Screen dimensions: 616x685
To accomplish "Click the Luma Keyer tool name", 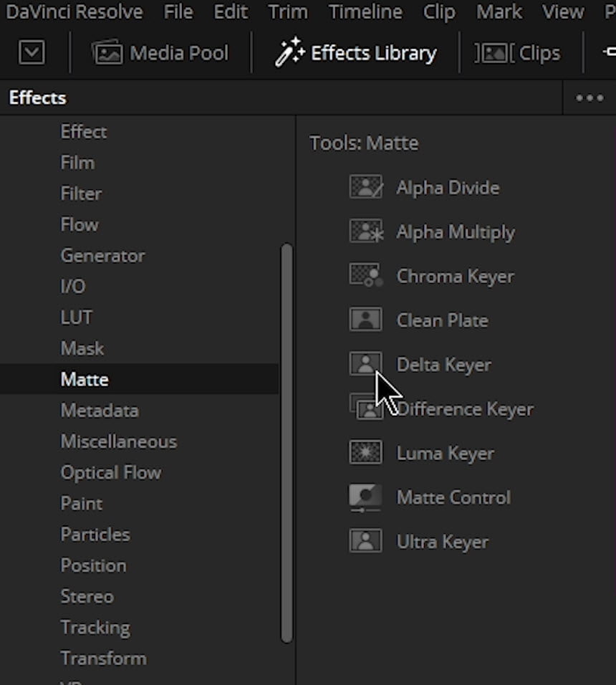I will (x=446, y=453).
